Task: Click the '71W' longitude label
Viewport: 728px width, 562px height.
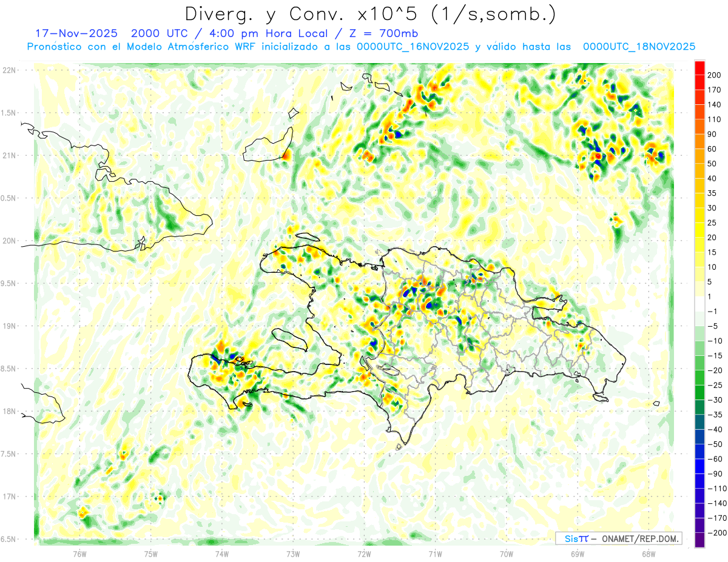Action: tap(435, 554)
